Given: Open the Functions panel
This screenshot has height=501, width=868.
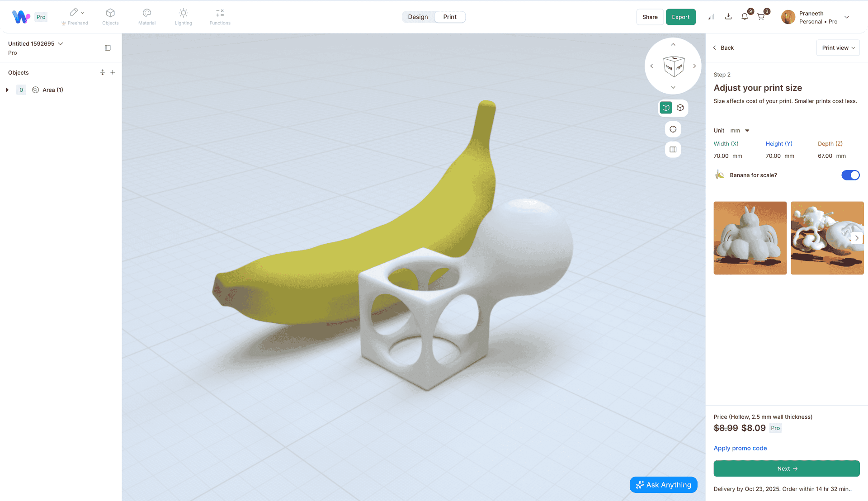Looking at the screenshot, I should click(220, 17).
